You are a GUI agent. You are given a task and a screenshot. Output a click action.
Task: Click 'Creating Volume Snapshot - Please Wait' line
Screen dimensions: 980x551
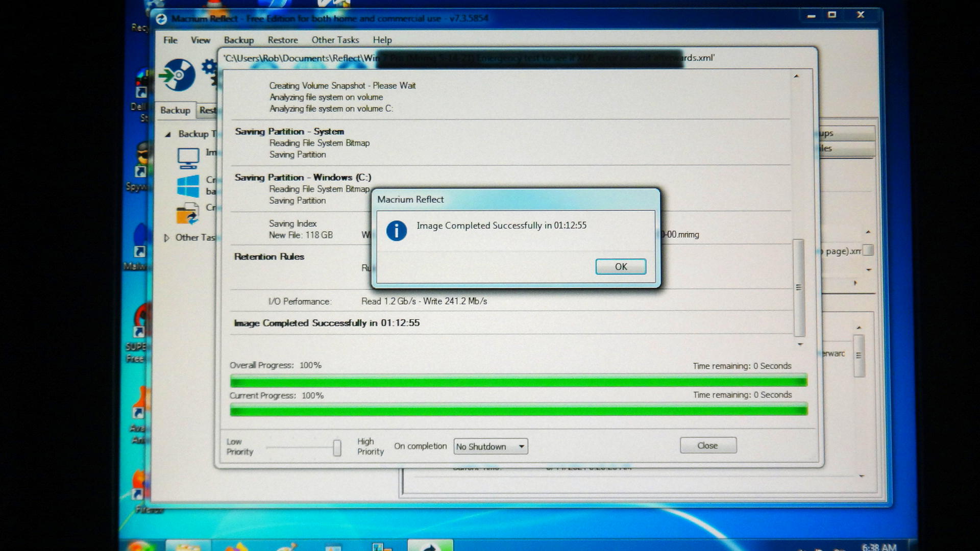pos(342,86)
